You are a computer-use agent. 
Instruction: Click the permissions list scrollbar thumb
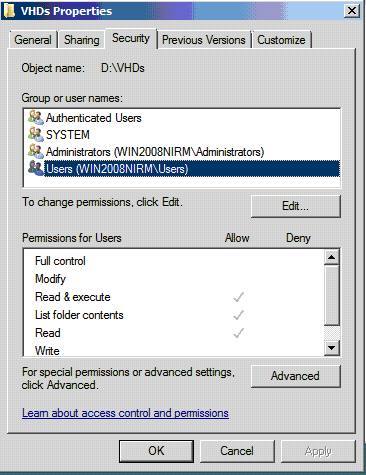(332, 295)
